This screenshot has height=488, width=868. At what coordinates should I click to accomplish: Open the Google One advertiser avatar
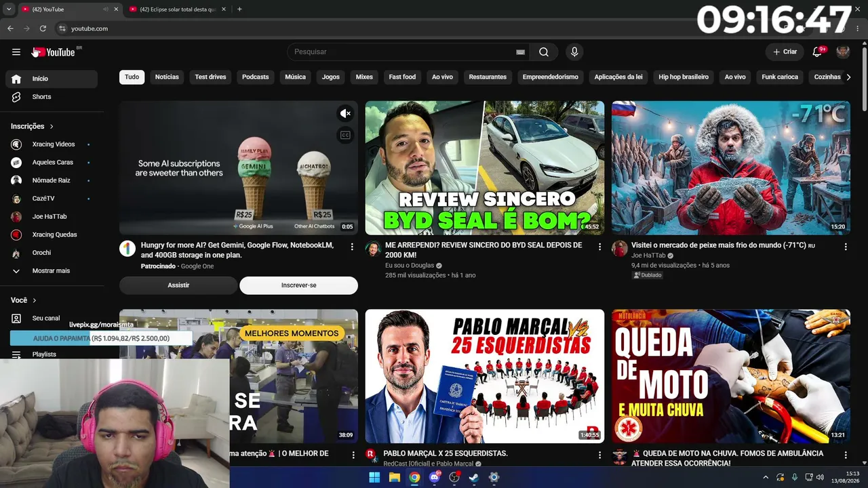click(127, 249)
